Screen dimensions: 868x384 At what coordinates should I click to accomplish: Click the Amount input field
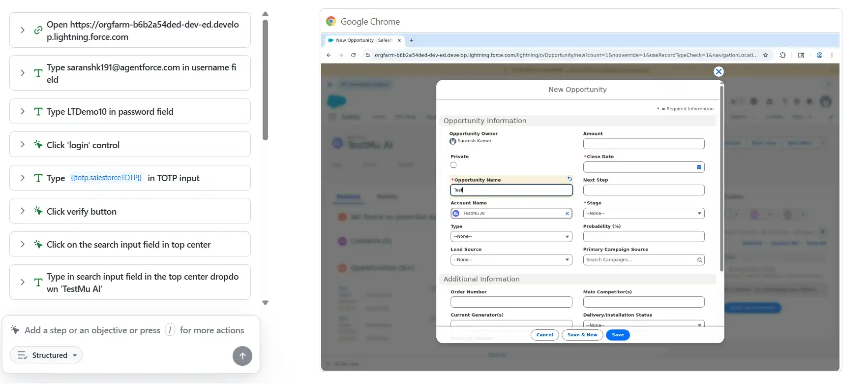(x=644, y=144)
